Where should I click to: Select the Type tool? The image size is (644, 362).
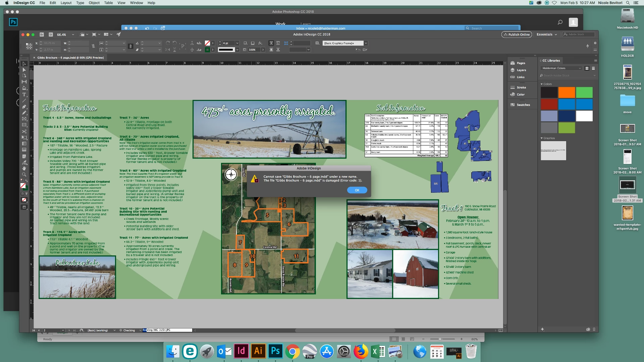(24, 95)
